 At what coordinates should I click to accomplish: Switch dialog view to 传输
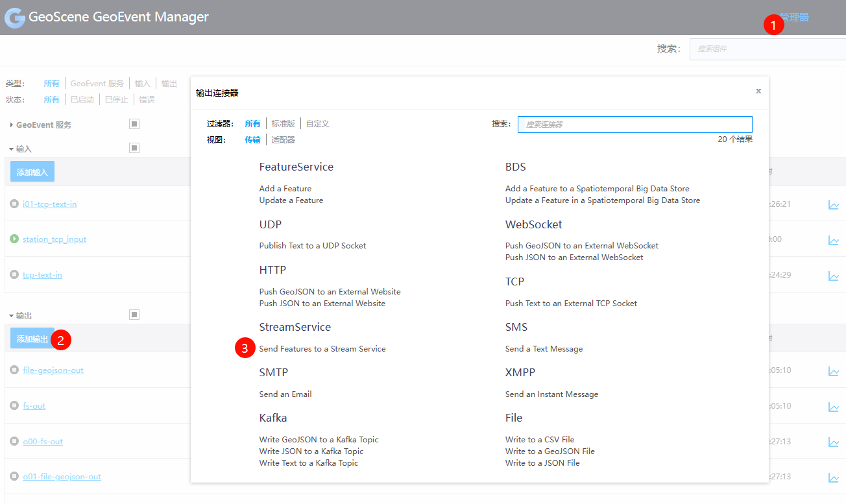[252, 139]
